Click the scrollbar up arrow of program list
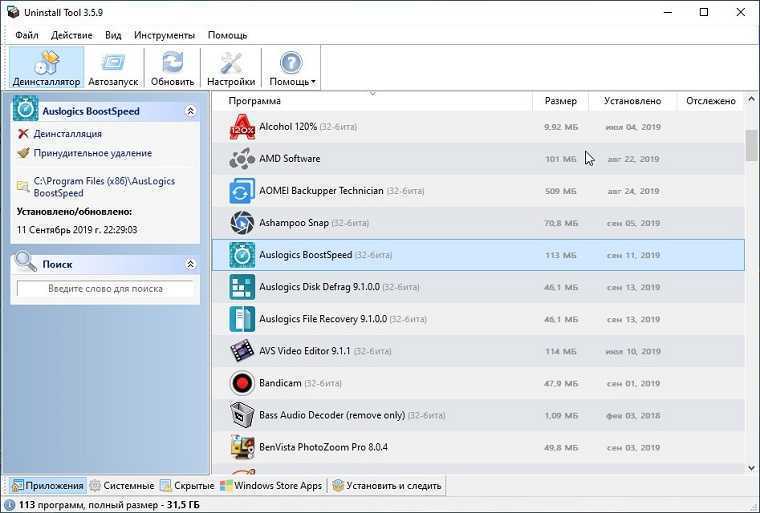The width and height of the screenshot is (760, 513). click(x=751, y=99)
